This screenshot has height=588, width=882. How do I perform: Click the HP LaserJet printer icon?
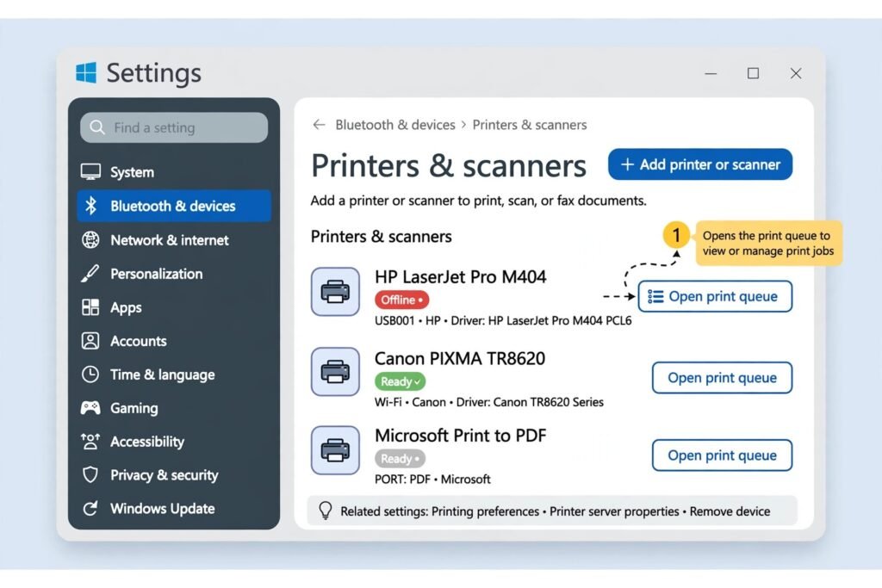[335, 292]
